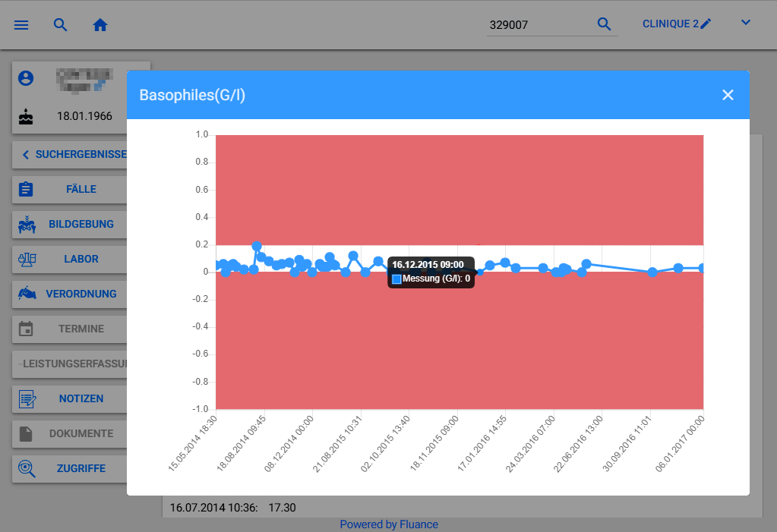Expand the top-right dropdown chevron
This screenshot has height=532, width=777.
pyautogui.click(x=745, y=23)
